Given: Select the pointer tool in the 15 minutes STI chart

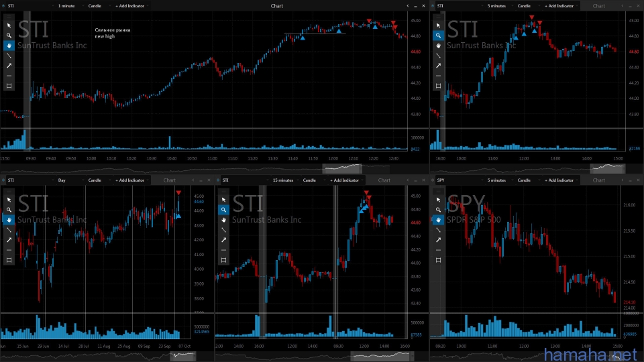Looking at the screenshot, I should pyautogui.click(x=223, y=200).
